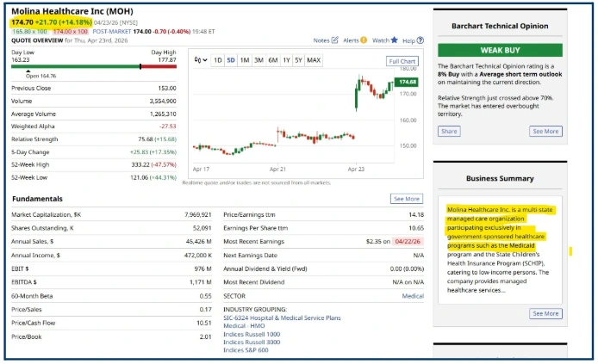Click the EBITDA value 1,171 M
Image resolution: width=598 pixels, height=364 pixels.
[x=201, y=282]
